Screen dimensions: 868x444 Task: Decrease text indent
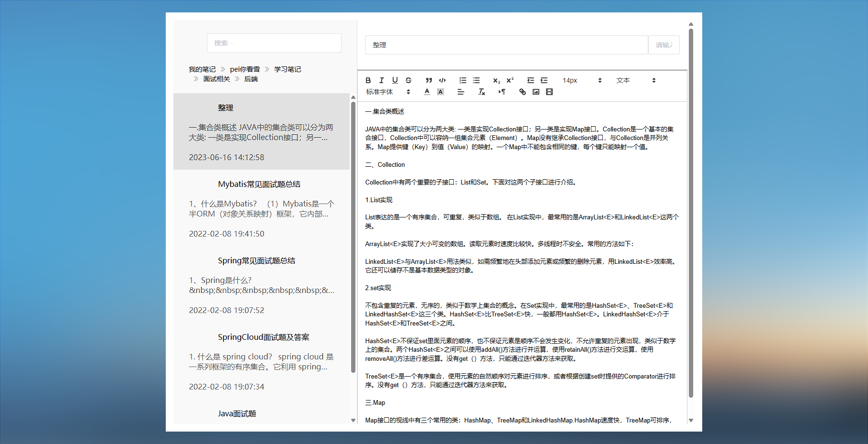click(x=531, y=80)
